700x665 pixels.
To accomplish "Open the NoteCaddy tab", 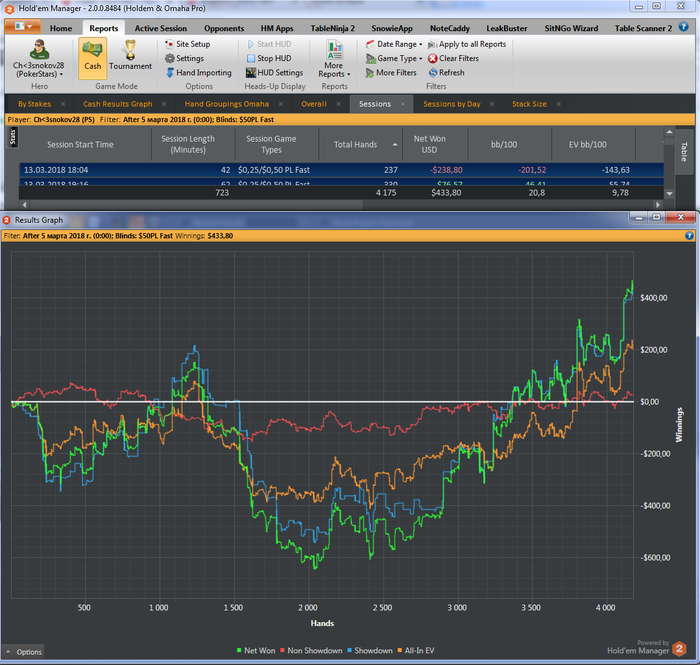I will click(x=450, y=28).
